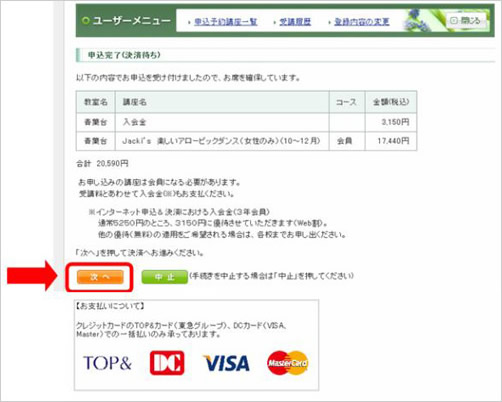
Task: Click the 17,440円 amount cell
Action: point(393,141)
